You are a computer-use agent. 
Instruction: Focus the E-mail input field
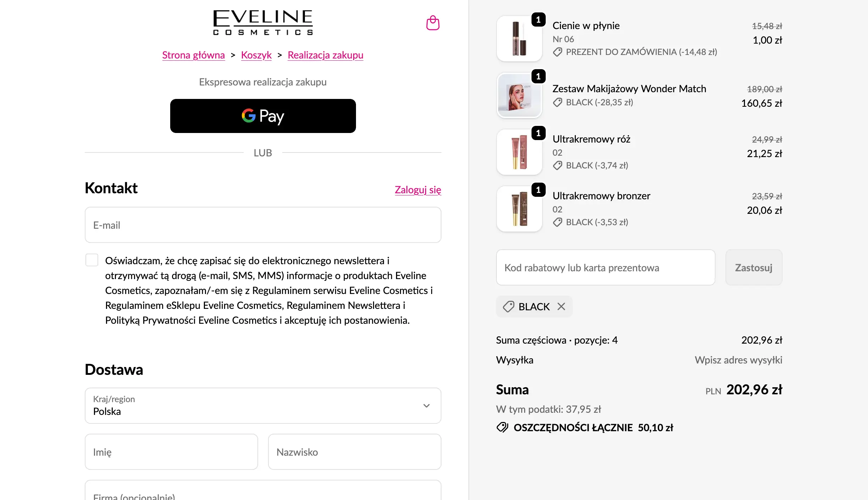tap(263, 225)
